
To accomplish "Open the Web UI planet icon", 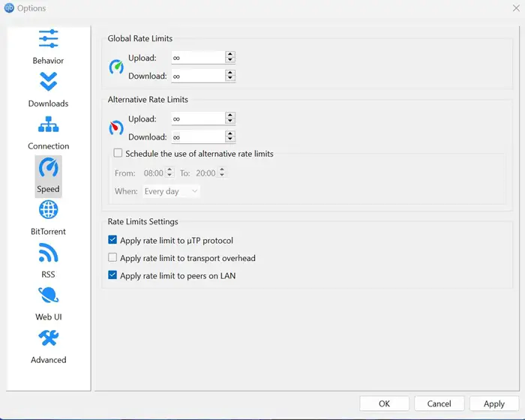I will [x=49, y=295].
